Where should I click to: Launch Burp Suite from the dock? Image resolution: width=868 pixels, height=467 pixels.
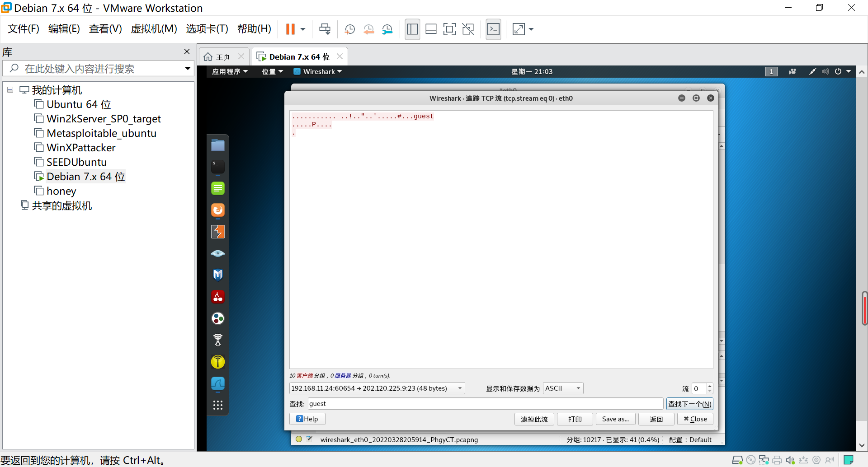coord(218,232)
